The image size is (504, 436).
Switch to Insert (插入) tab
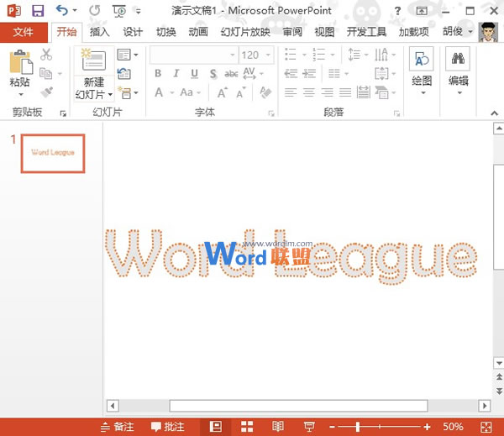pos(100,32)
